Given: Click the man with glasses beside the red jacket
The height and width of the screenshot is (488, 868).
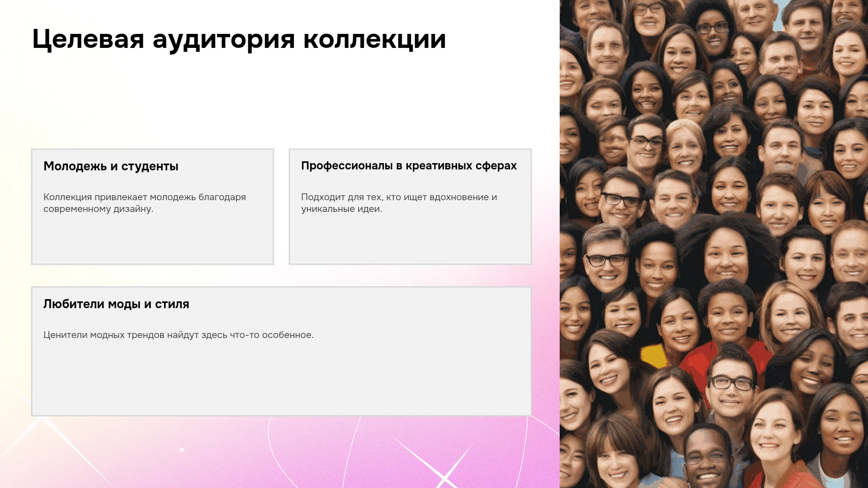Looking at the screenshot, I should pos(730,389).
